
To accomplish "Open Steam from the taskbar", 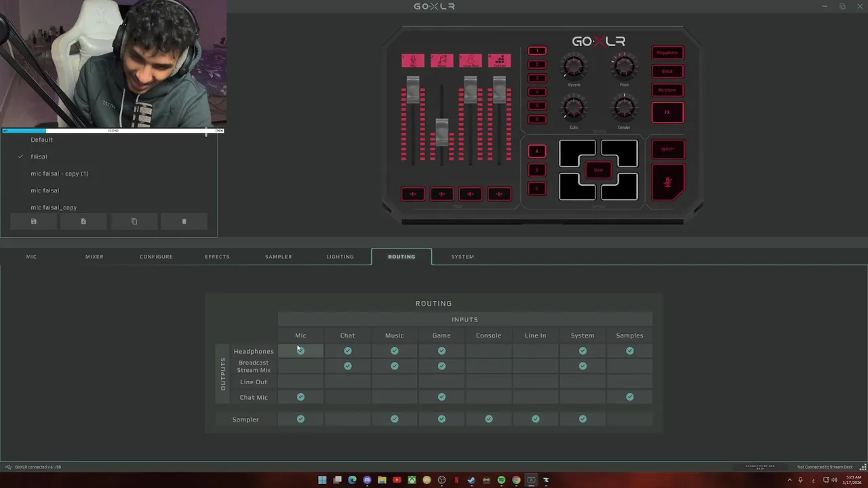I will pos(471,480).
